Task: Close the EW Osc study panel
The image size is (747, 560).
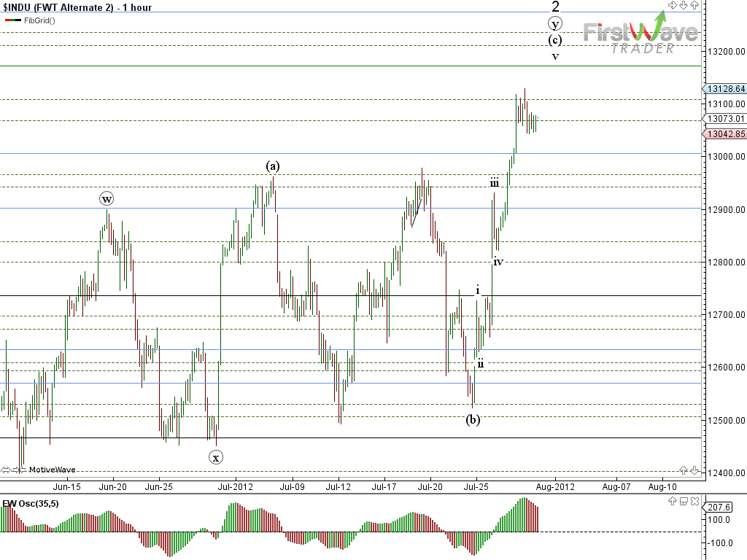Action: pos(694,501)
